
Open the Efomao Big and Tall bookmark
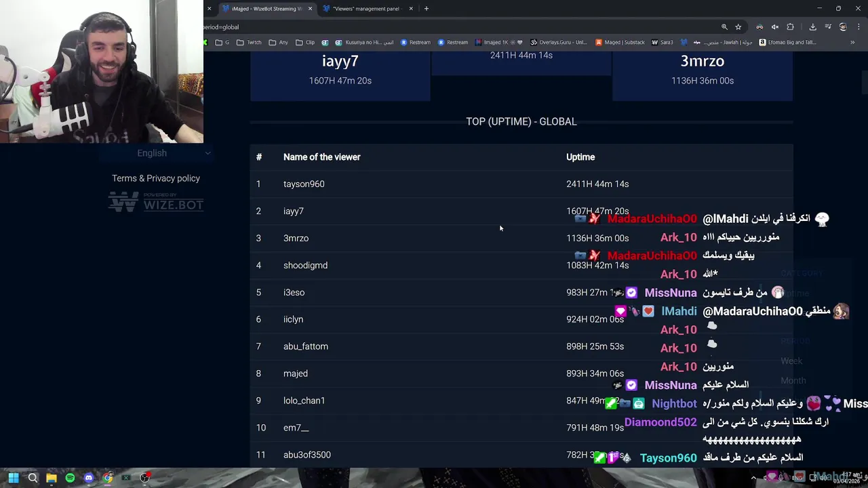787,42
